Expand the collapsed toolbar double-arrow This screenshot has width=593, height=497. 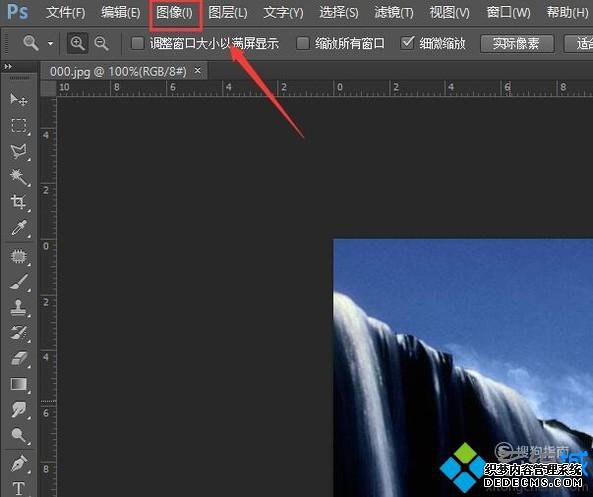(x=8, y=67)
